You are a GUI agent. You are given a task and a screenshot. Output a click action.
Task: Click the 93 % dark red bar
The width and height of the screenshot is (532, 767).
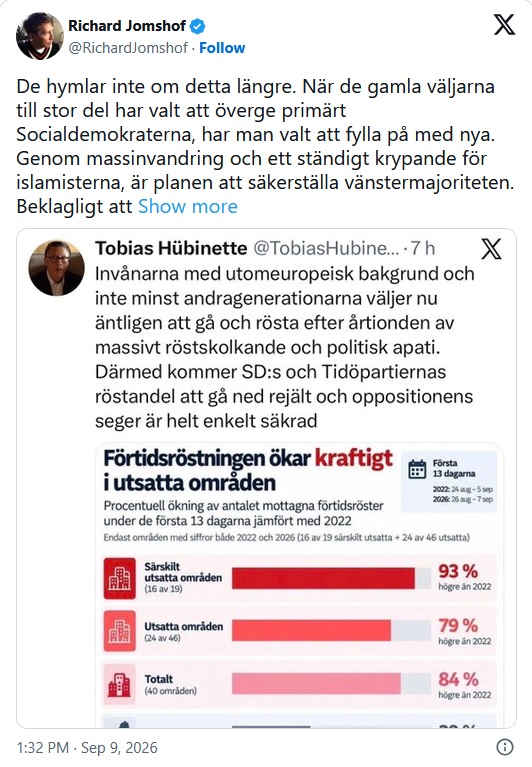coord(323,579)
